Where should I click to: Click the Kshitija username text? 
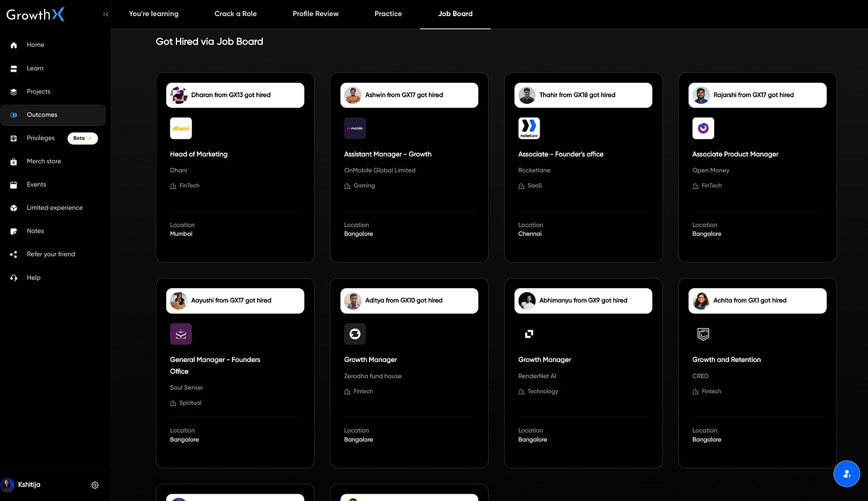29,485
